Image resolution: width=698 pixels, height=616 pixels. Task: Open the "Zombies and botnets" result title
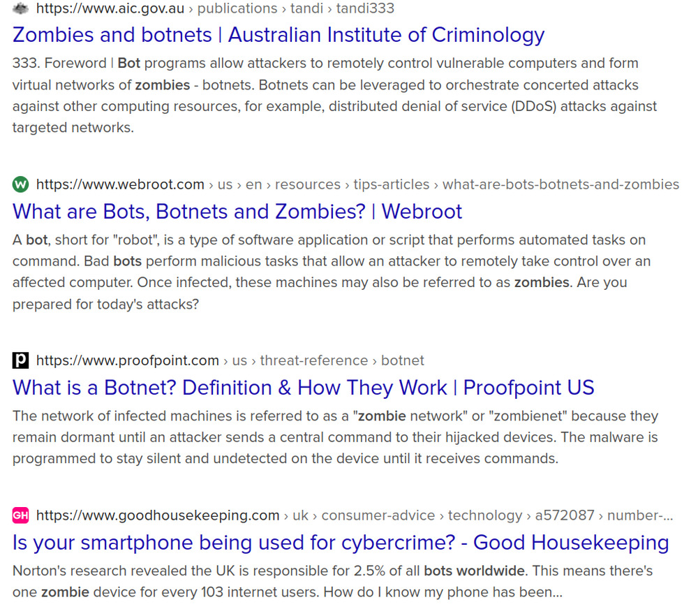click(278, 35)
